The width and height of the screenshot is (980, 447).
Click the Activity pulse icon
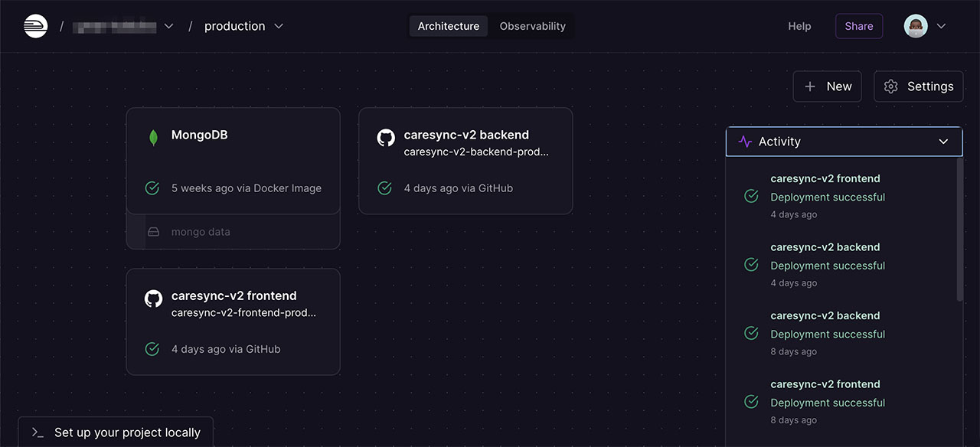tap(745, 142)
